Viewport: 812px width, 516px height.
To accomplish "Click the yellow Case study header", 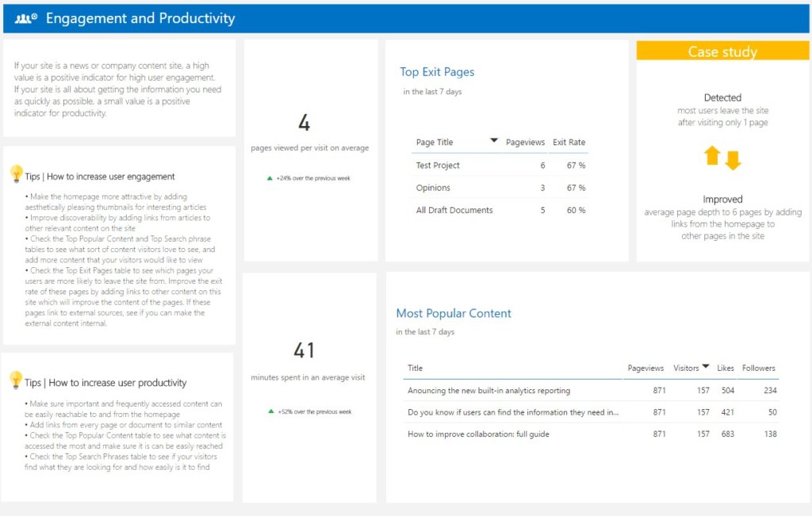I will tap(722, 51).
